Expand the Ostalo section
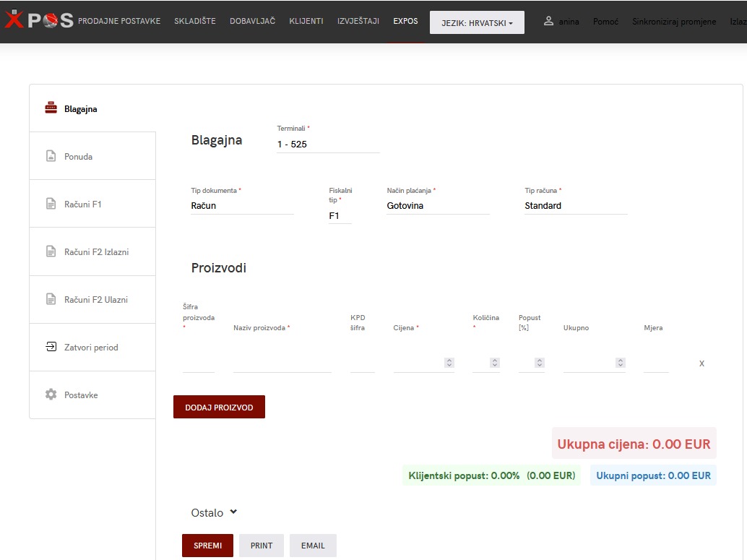 pos(213,512)
